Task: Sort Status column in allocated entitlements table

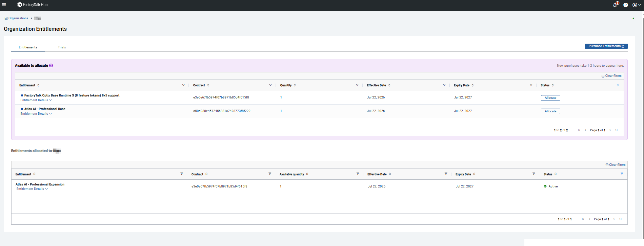Action: tap(556, 174)
